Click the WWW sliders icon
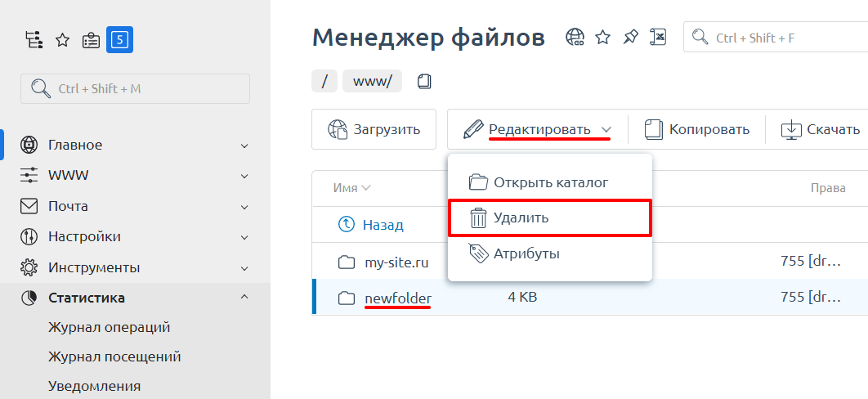The width and height of the screenshot is (868, 399). tap(29, 176)
